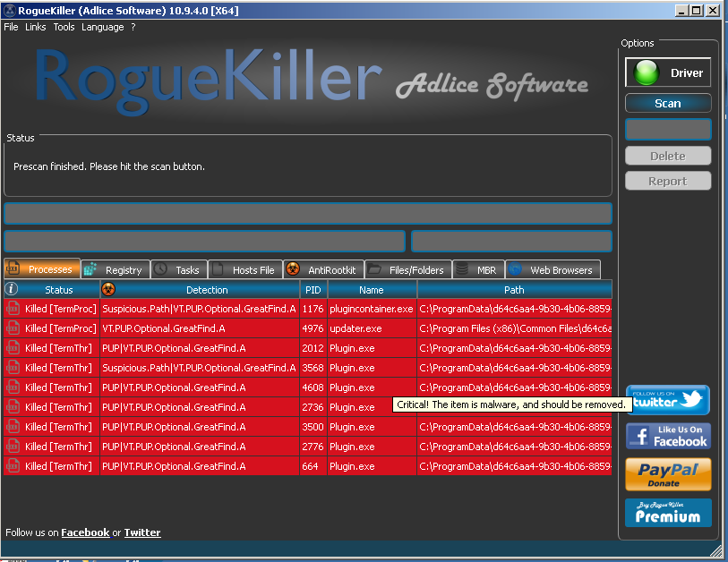Screen dimensions: 728x562
Task: Click the Driver button label
Action: [687, 72]
